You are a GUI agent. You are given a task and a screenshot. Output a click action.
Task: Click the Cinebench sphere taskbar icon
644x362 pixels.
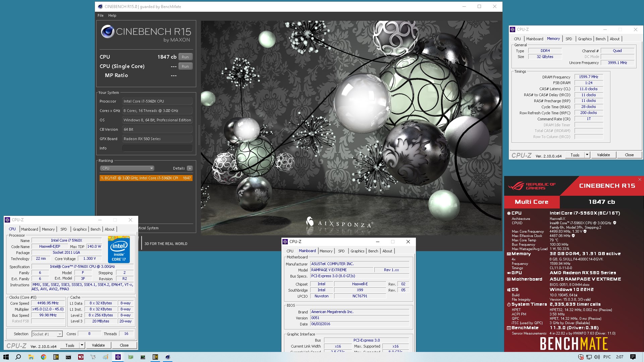pyautogui.click(x=168, y=357)
